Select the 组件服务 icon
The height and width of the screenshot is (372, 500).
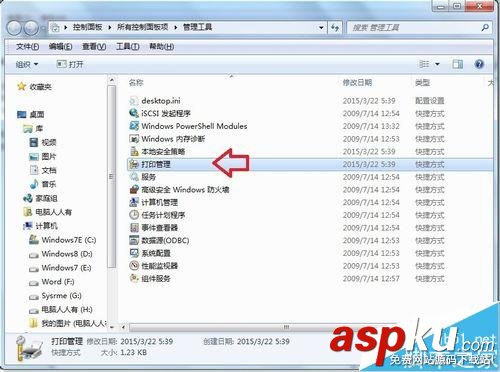click(134, 278)
